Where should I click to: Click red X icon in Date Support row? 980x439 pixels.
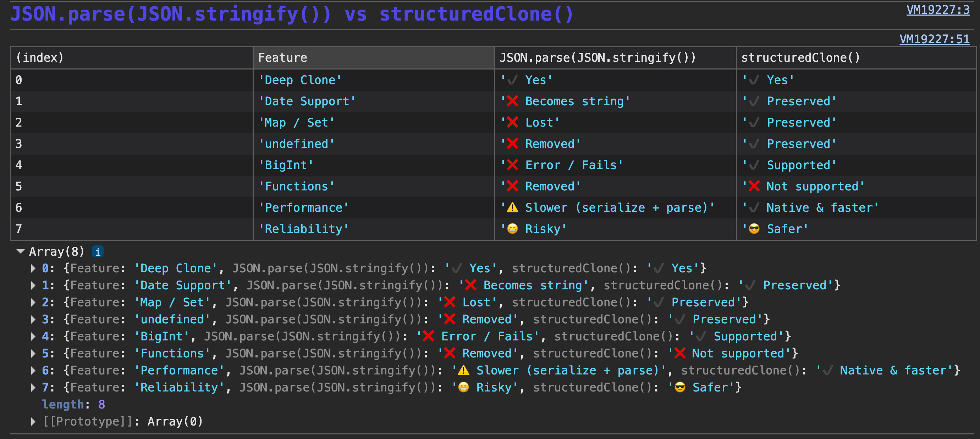[x=512, y=101]
